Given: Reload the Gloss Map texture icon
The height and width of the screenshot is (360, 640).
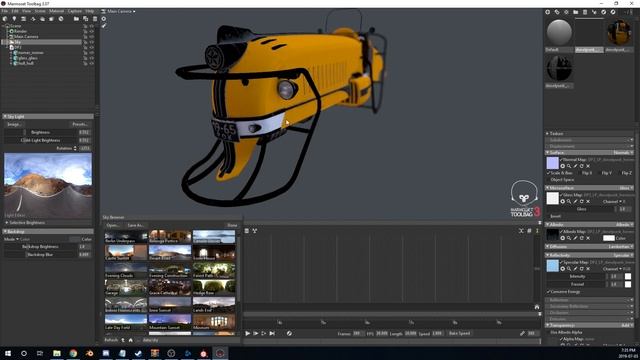Looking at the screenshot, I should 582,201.
